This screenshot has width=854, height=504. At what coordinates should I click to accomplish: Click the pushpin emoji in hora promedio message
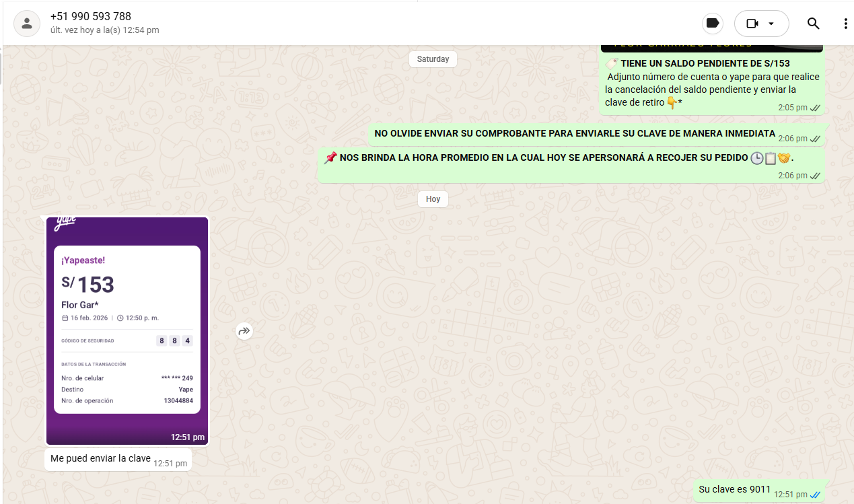coord(330,157)
